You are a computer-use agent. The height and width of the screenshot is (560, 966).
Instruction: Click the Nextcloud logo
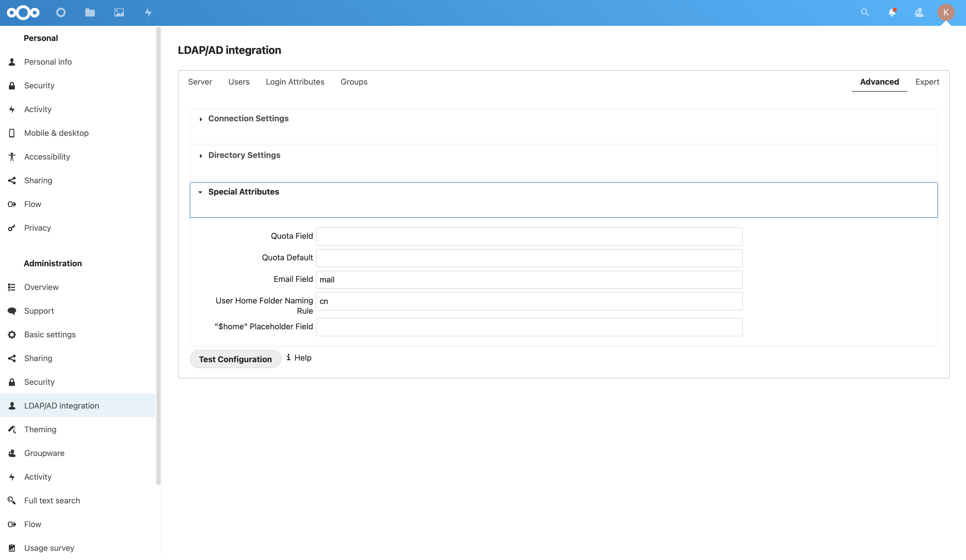tap(23, 13)
